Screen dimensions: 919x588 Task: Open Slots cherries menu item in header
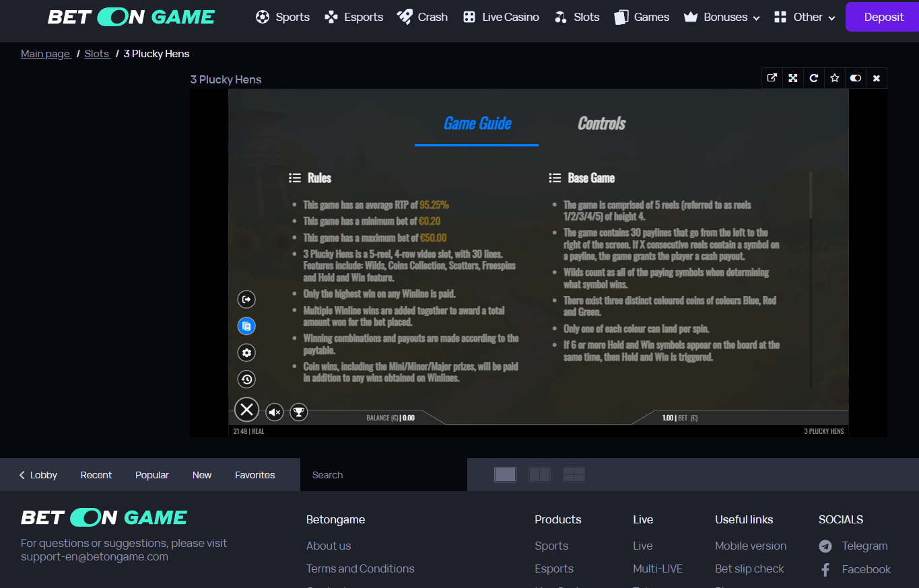[x=576, y=17]
